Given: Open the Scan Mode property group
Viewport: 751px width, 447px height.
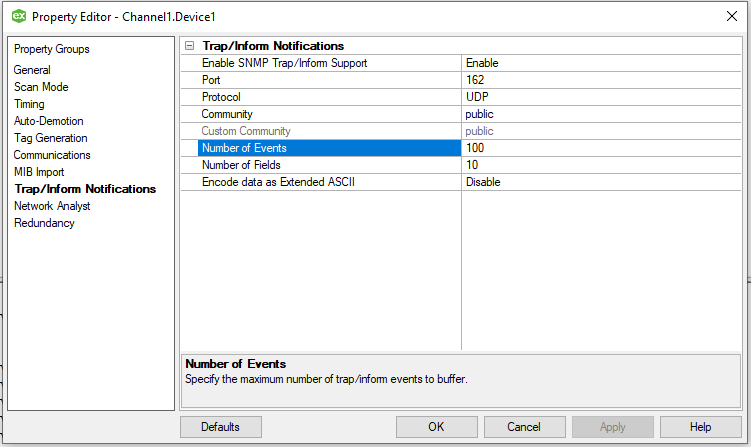Looking at the screenshot, I should click(41, 87).
